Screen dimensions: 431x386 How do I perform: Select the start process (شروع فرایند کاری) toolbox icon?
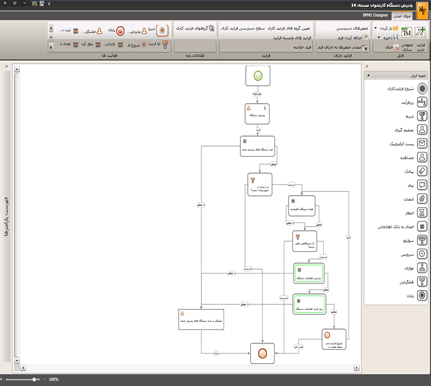coord(422,89)
